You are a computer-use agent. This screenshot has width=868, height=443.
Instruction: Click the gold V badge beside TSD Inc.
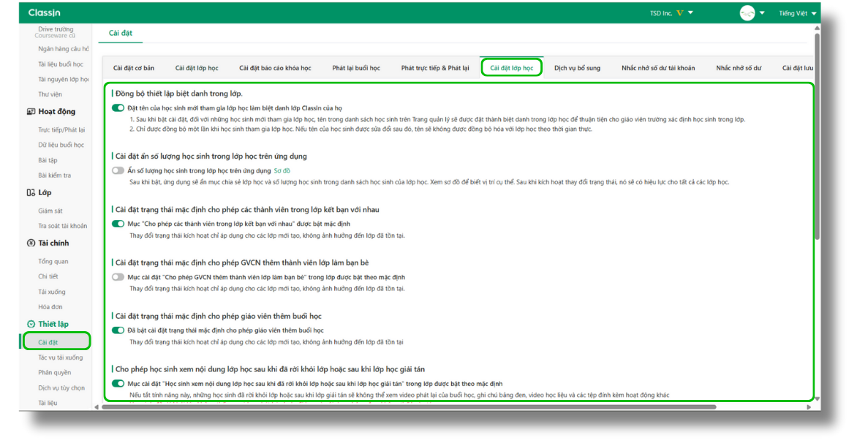tap(679, 13)
